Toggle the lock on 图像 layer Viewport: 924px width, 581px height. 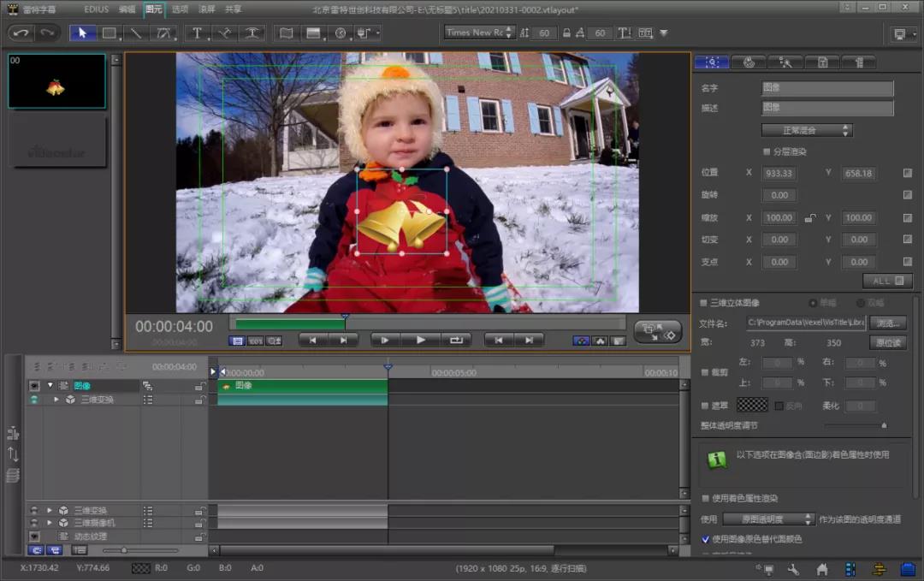tap(200, 386)
